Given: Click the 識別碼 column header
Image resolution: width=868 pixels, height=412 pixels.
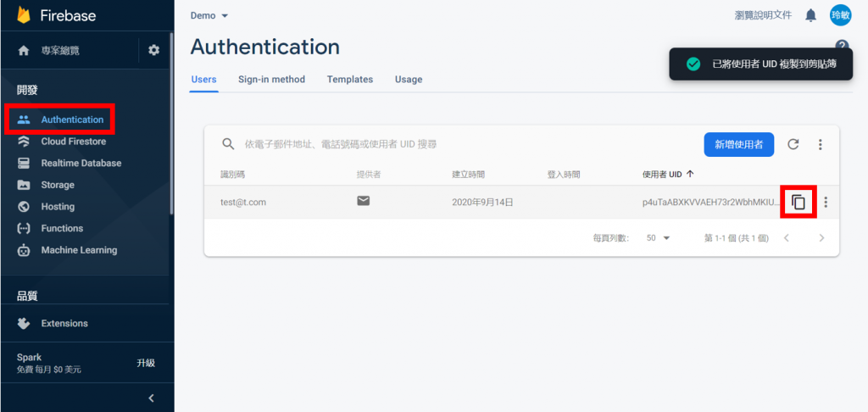Looking at the screenshot, I should pyautogui.click(x=232, y=174).
